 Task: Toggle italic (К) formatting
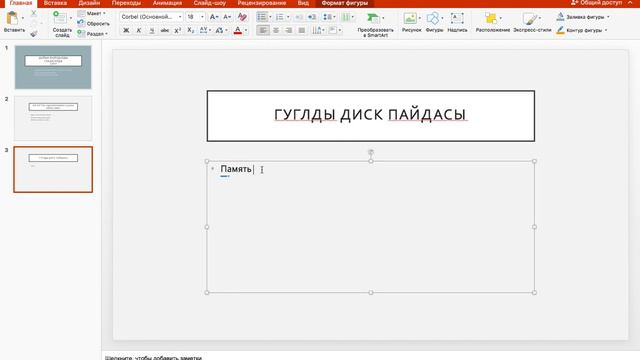[x=139, y=31]
